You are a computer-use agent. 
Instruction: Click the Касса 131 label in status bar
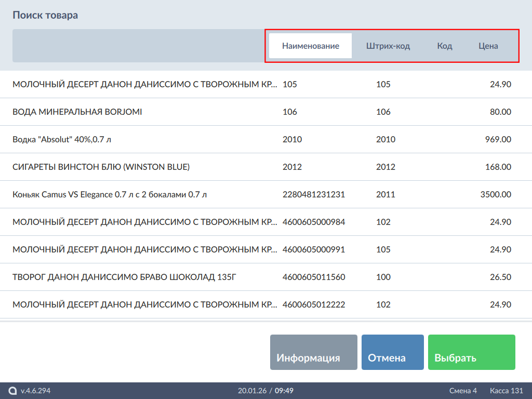coord(506,391)
